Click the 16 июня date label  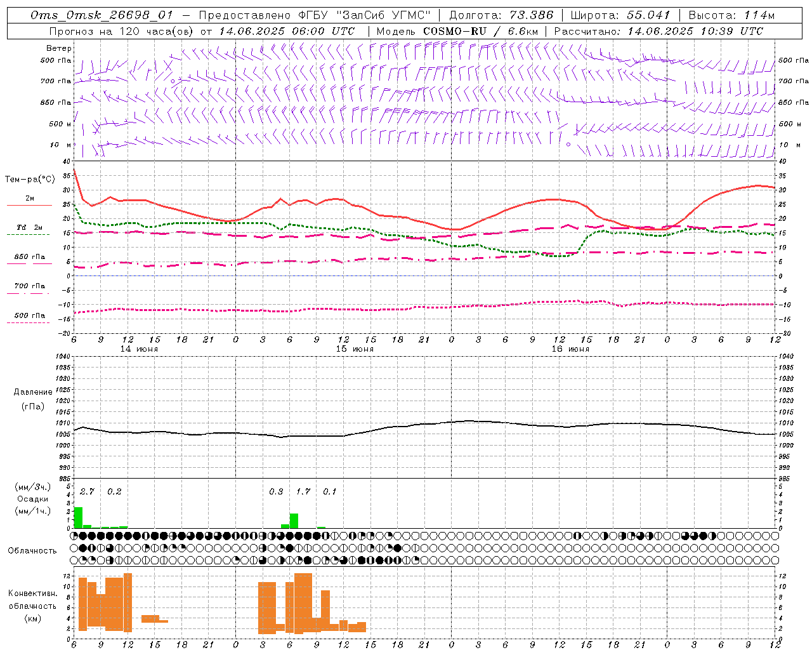pyautogui.click(x=570, y=349)
